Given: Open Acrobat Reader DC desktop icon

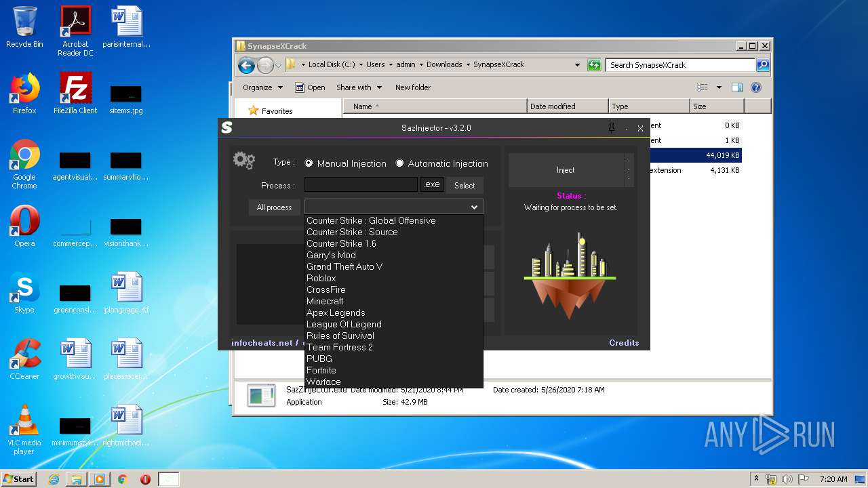Looking at the screenshot, I should 75,31.
